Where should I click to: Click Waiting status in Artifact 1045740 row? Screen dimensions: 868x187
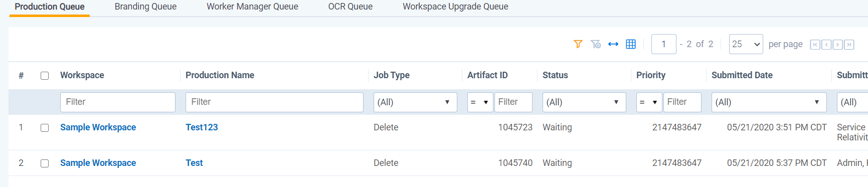tap(557, 163)
